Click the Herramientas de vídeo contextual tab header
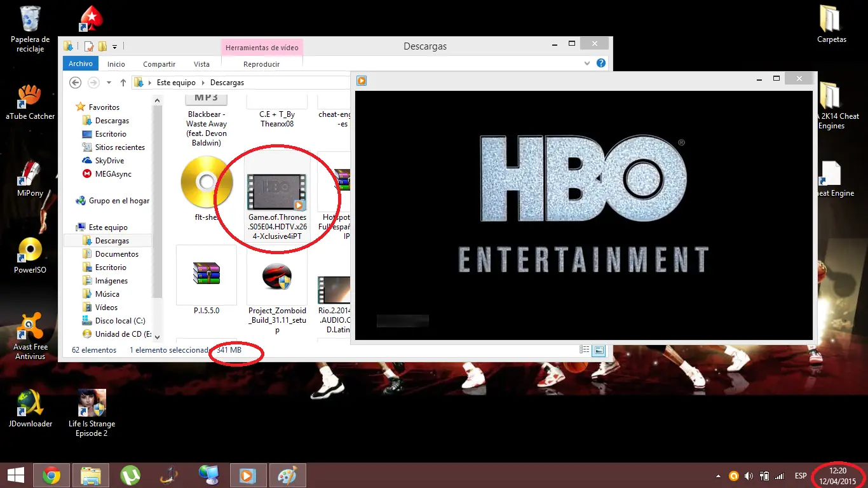Screen dimensions: 868x488 click(x=262, y=48)
